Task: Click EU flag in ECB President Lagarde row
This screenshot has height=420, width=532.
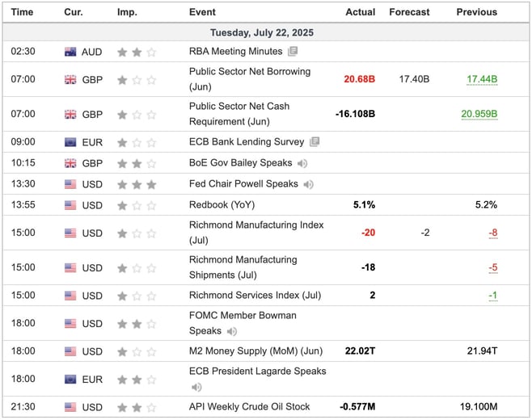Action: point(70,380)
